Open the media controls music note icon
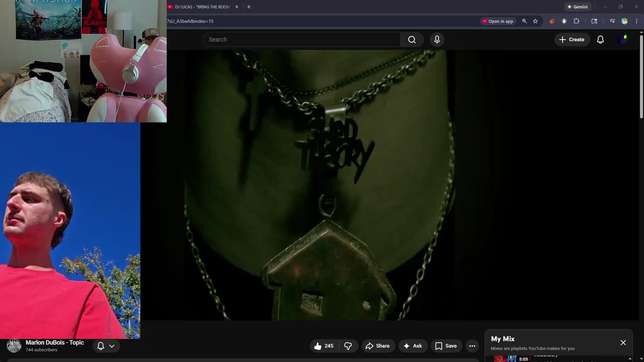Viewport: 644px width, 362px height. pos(612,21)
